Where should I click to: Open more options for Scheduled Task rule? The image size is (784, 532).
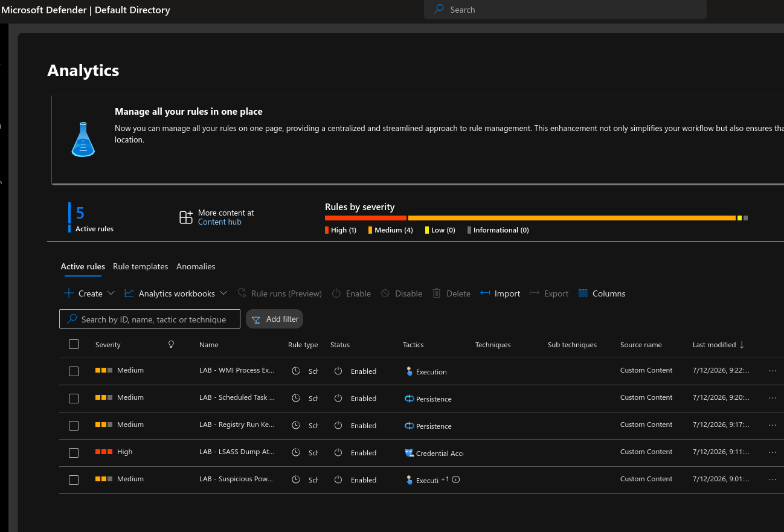773,398
